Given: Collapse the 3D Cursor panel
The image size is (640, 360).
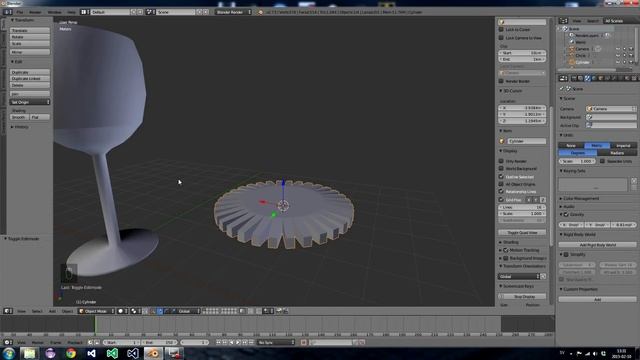Looking at the screenshot, I should point(513,91).
